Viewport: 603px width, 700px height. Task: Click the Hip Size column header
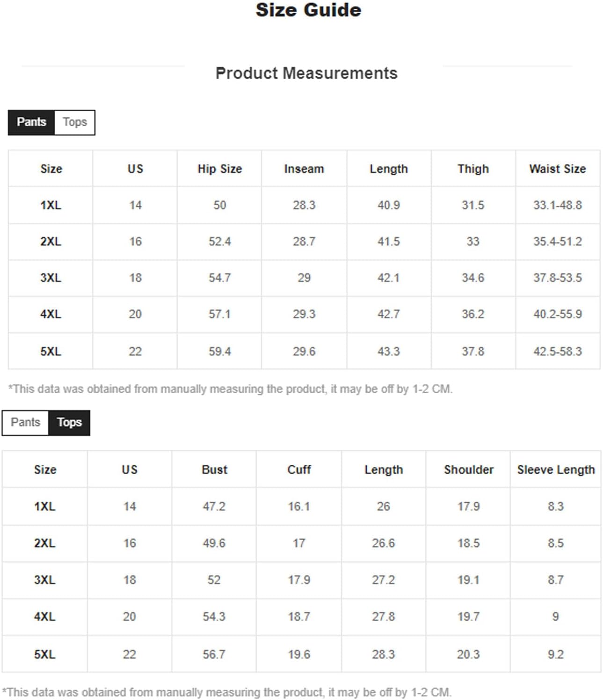coord(219,169)
